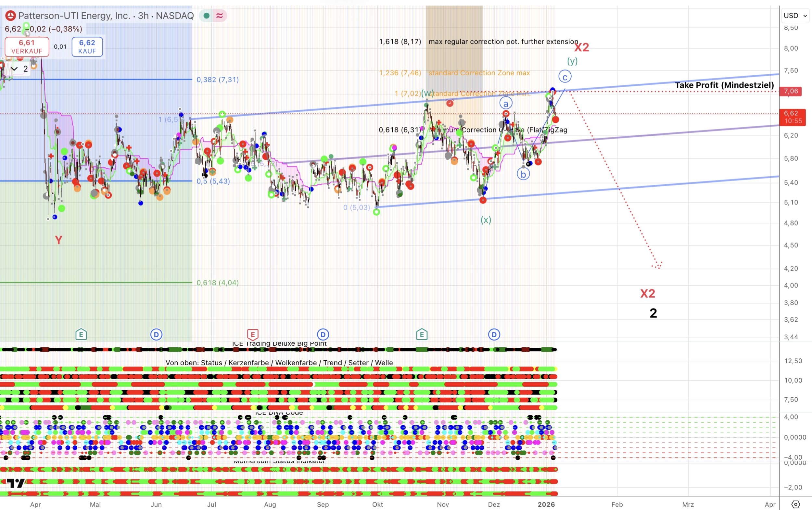Click the pink approximate-equal data mode icon
The image size is (812, 510).
pos(220,16)
